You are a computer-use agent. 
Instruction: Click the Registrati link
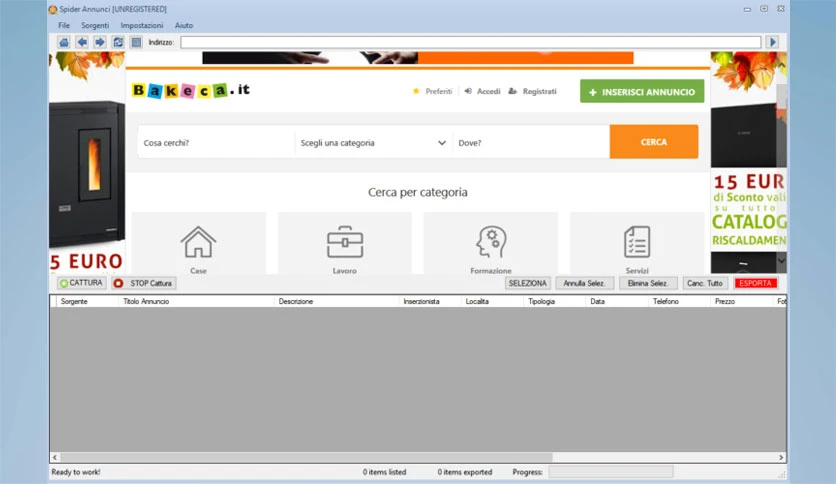pyautogui.click(x=532, y=91)
